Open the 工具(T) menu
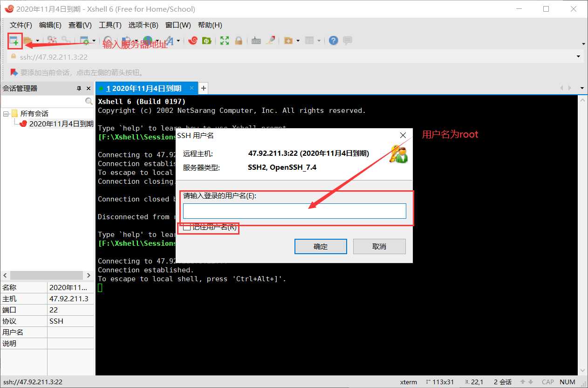This screenshot has height=388, width=588. (110, 25)
